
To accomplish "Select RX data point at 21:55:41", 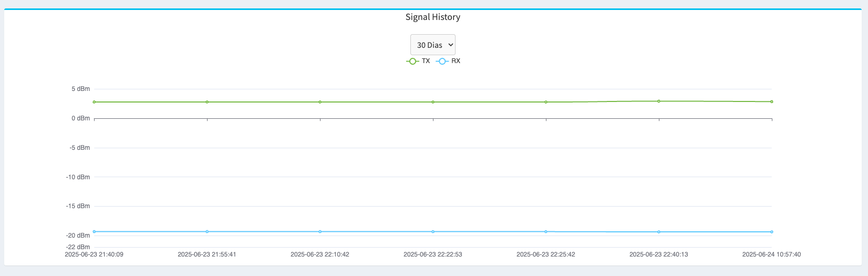I will click(207, 231).
